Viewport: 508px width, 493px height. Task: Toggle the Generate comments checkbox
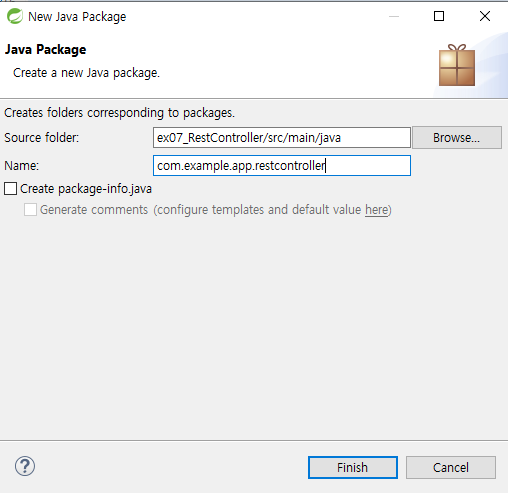tap(30, 210)
